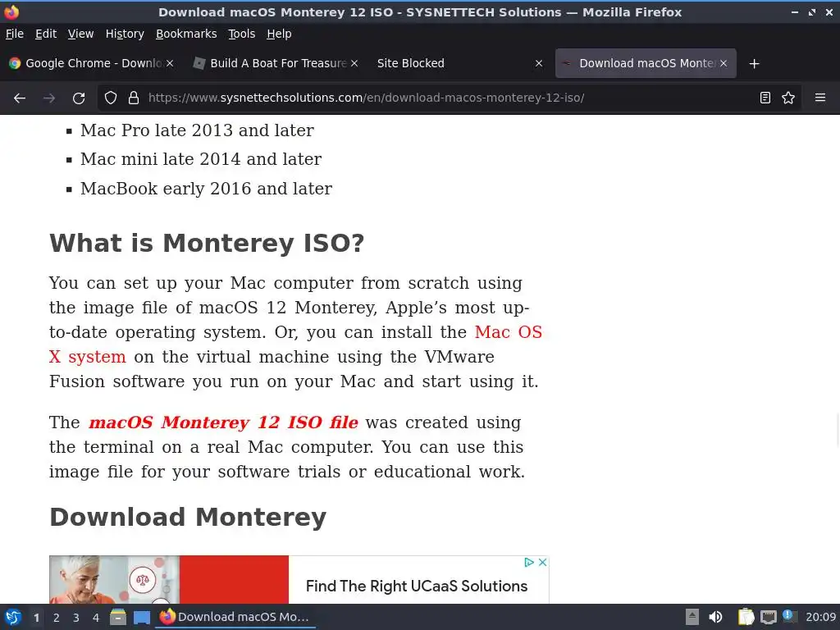The height and width of the screenshot is (630, 840).
Task: Reload the current page
Action: coord(79,98)
